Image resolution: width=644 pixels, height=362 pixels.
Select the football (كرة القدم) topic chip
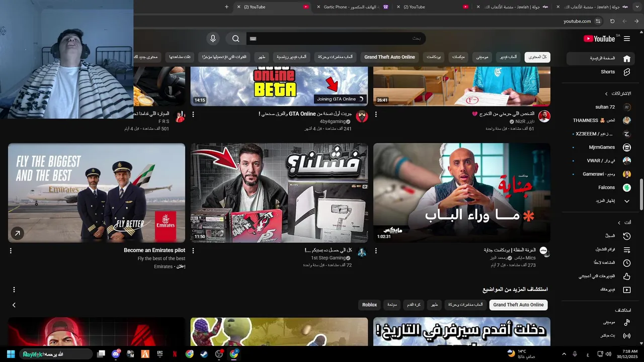[414, 305]
